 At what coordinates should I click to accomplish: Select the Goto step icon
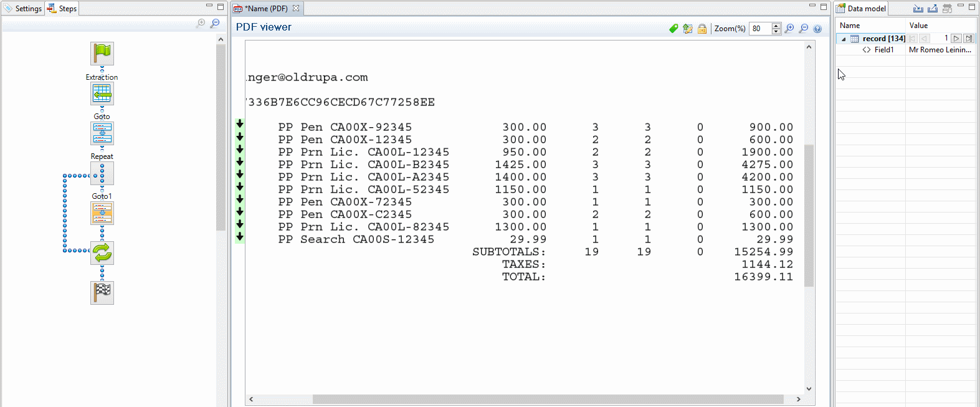tap(102, 133)
